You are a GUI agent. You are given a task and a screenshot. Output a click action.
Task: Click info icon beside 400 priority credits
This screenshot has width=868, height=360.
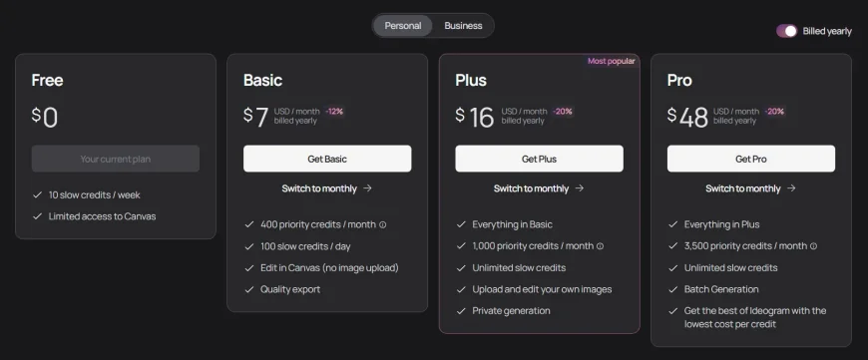tap(382, 225)
